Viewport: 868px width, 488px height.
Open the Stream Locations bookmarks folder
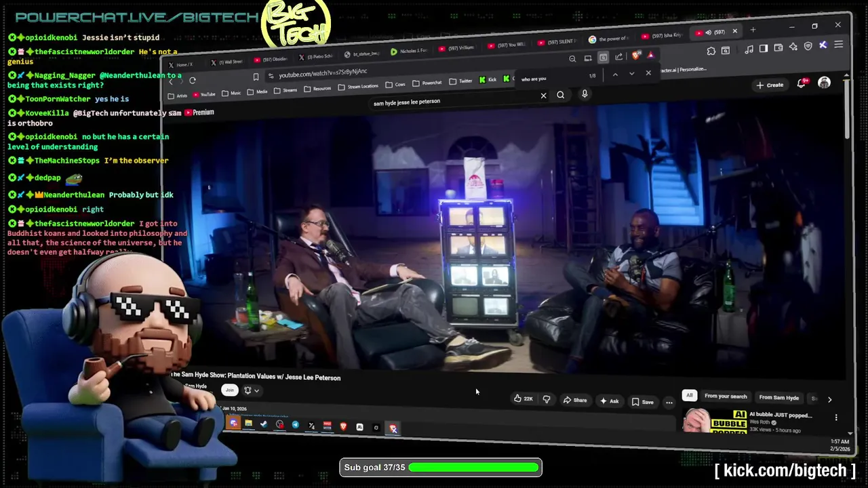coord(358,86)
